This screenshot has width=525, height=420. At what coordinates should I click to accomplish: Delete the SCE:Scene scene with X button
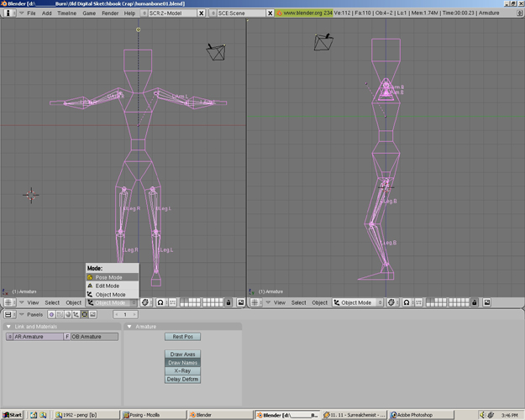270,13
